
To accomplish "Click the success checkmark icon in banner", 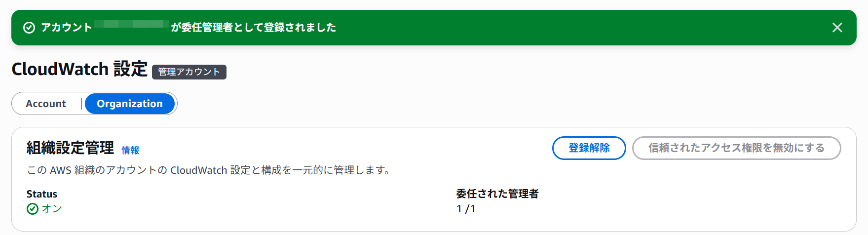I will (x=29, y=28).
